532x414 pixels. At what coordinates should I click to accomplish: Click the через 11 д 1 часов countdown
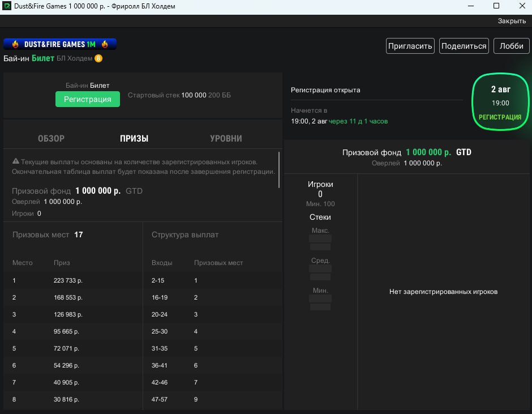358,121
